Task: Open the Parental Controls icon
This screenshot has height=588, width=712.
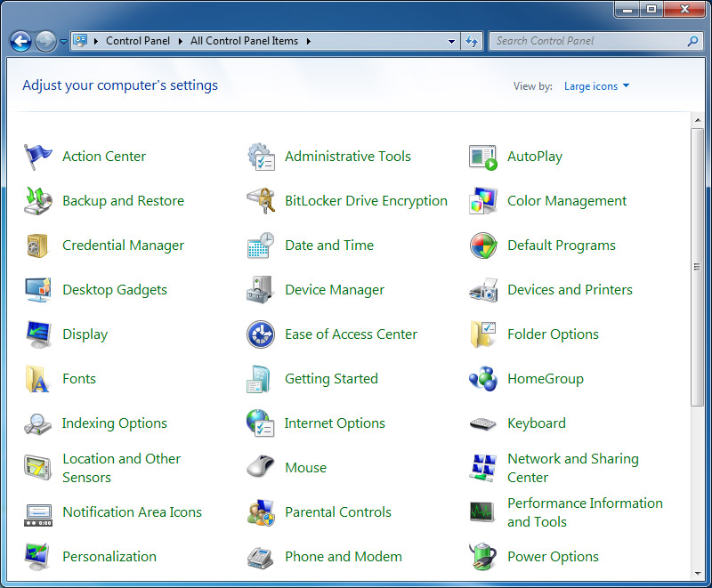Action: 261,512
